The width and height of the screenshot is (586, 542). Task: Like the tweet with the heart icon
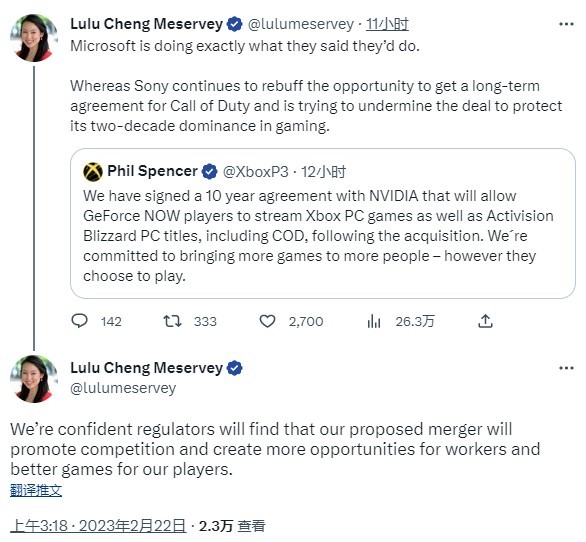267,321
